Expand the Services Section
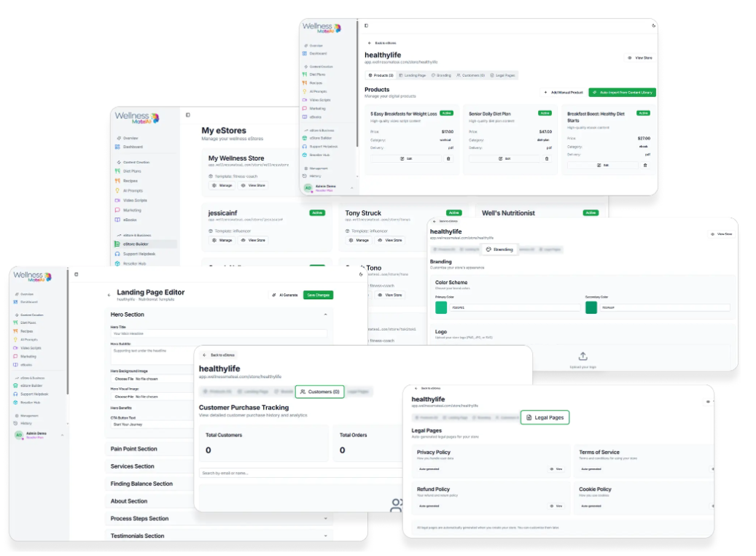756x556 pixels. pos(149,466)
